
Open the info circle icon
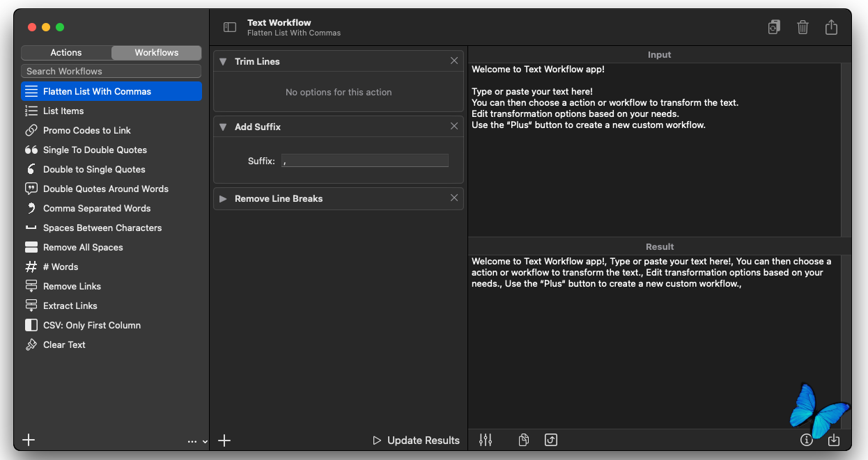click(807, 440)
